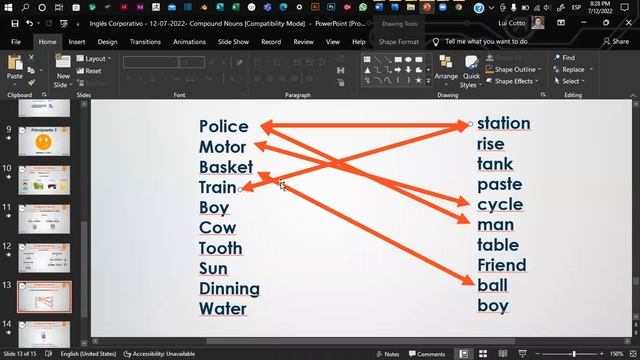640x360 pixels.
Task: Click spell check icon in status bar
Action: (x=48, y=353)
